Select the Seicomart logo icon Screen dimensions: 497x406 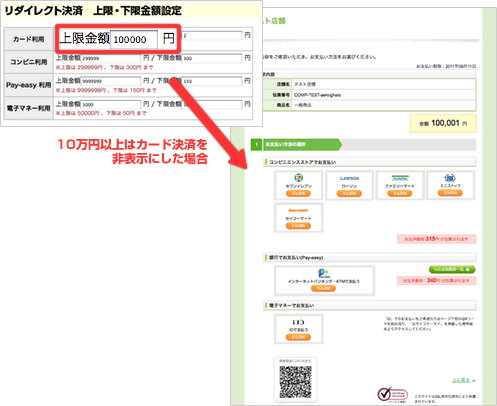(x=298, y=210)
